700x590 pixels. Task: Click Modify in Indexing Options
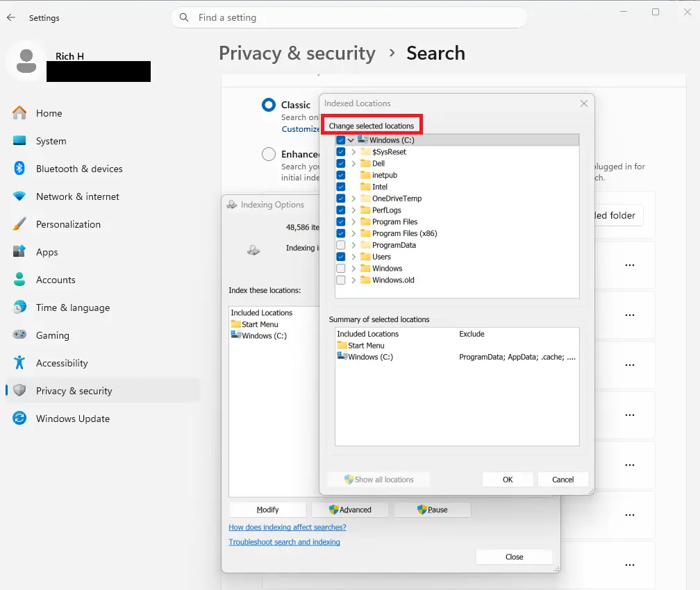pos(267,509)
